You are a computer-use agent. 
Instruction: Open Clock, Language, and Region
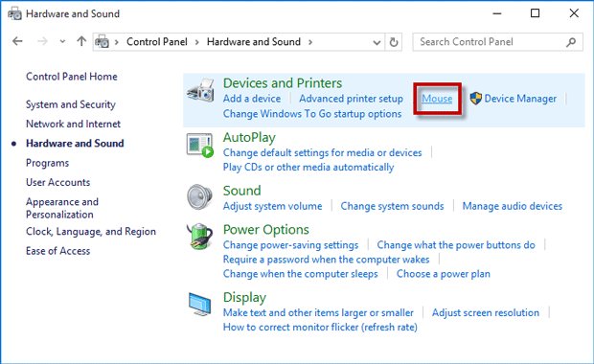pos(91,232)
